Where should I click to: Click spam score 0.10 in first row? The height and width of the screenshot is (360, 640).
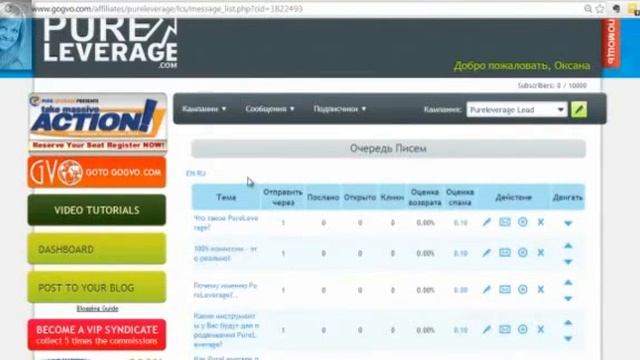pyautogui.click(x=460, y=223)
